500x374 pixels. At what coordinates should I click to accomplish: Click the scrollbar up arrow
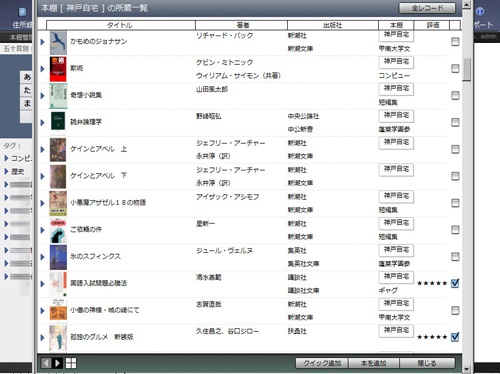click(467, 4)
